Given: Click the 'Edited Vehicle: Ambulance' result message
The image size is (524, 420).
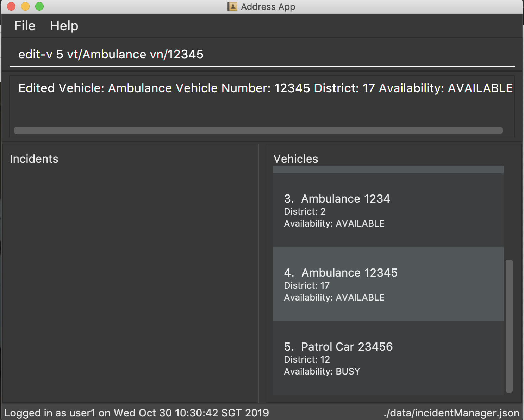Looking at the screenshot, I should [266, 88].
